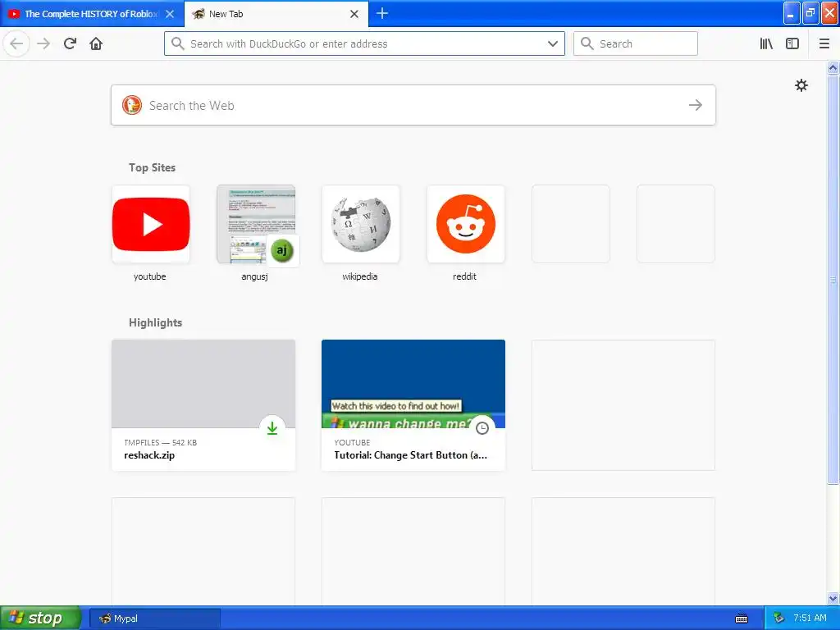Click the keyboard icon in the taskbar
The width and height of the screenshot is (840, 630).
click(x=742, y=619)
